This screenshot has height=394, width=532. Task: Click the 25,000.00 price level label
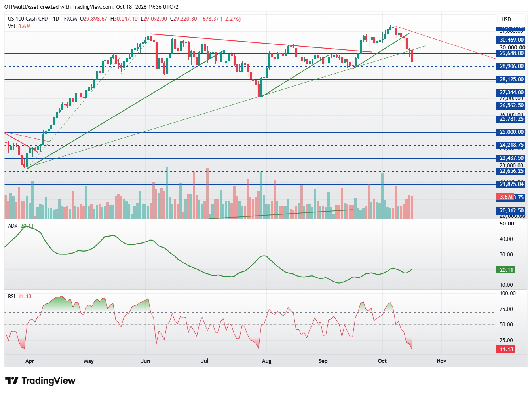coord(511,132)
